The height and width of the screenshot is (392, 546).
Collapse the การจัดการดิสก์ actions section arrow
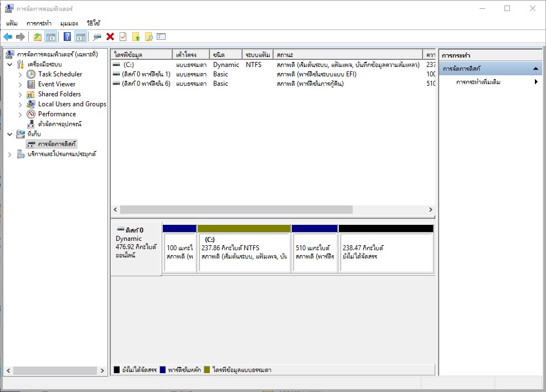[535, 69]
